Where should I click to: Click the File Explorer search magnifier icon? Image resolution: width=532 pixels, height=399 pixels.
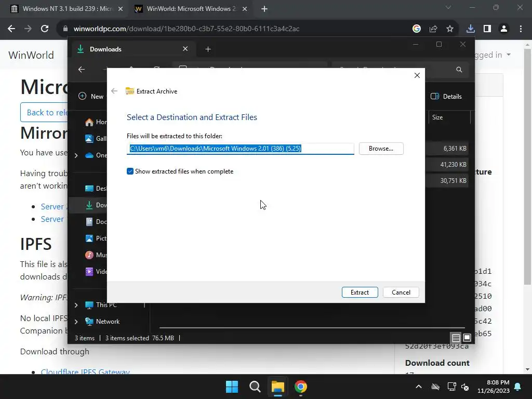pos(459,70)
